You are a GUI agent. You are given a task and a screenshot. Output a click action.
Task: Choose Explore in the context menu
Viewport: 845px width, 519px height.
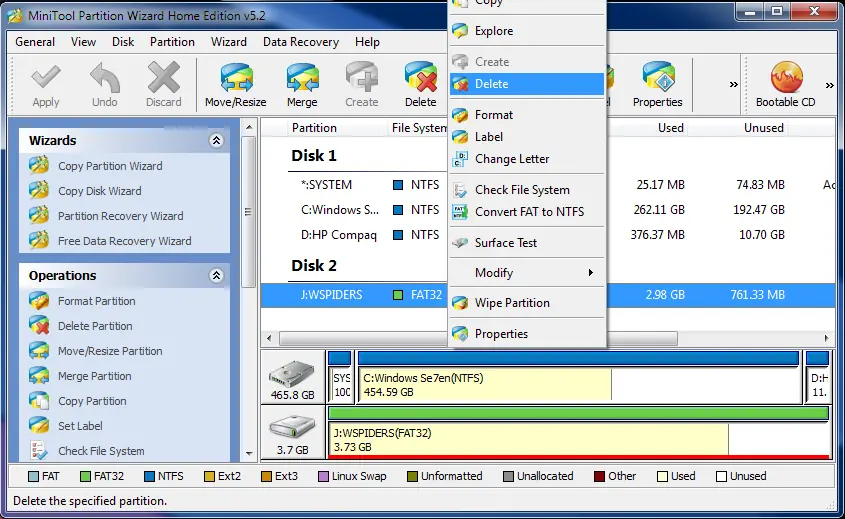pyautogui.click(x=527, y=31)
